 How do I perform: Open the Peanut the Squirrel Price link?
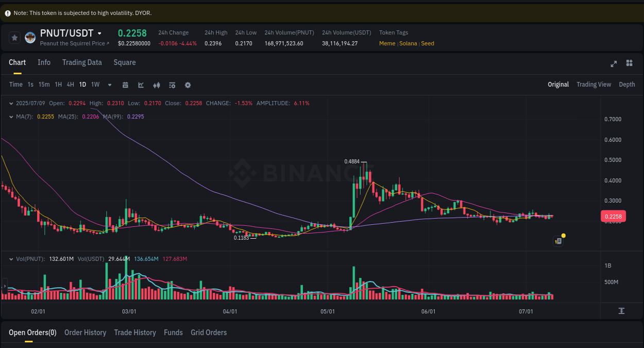(75, 43)
